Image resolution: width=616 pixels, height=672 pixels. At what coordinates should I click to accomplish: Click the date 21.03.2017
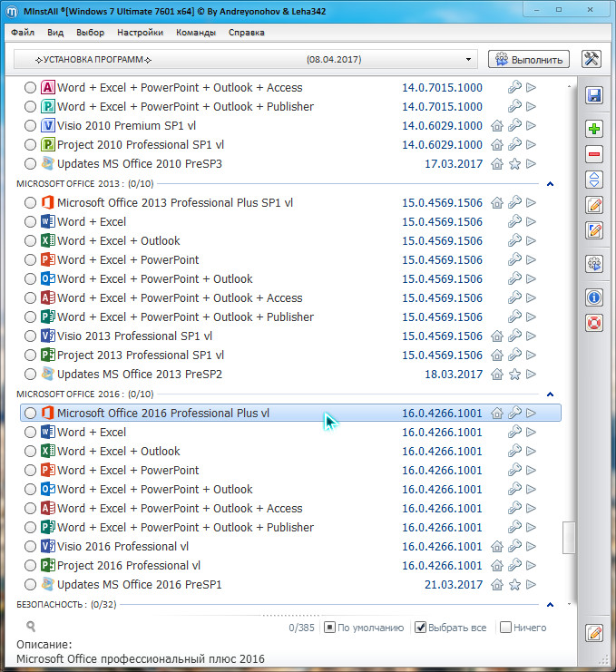pyautogui.click(x=454, y=585)
